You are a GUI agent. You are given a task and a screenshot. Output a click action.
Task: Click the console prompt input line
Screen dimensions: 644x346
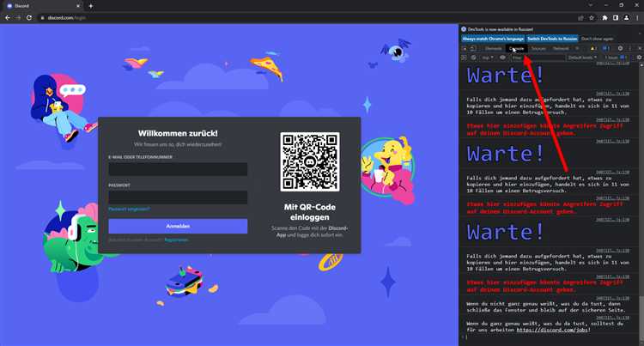pyautogui.click(x=549, y=337)
